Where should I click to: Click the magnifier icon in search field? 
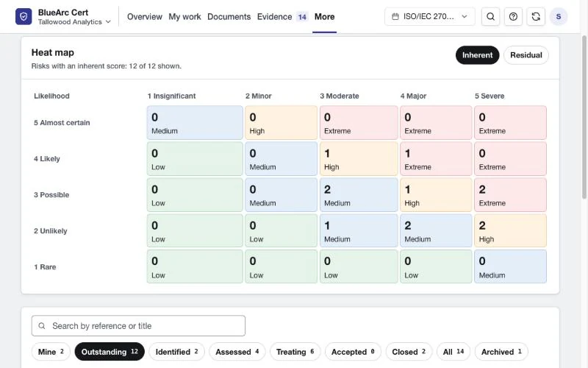point(42,325)
